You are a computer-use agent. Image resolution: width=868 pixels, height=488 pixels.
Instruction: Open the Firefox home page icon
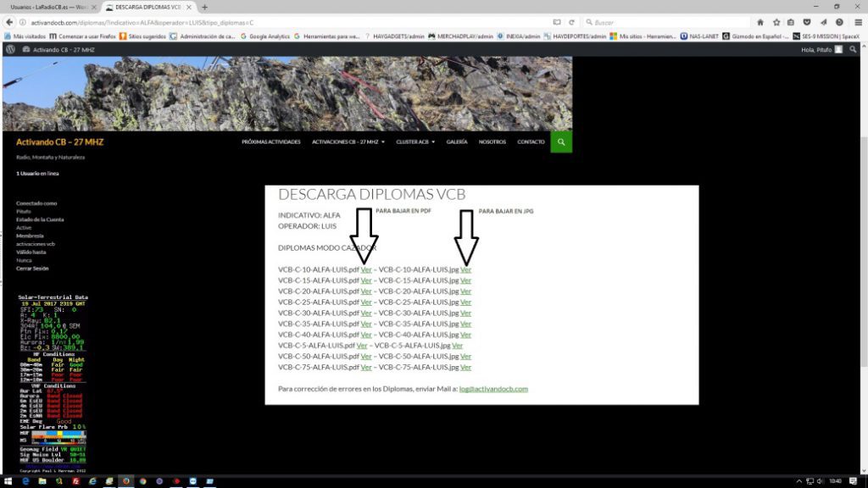pos(760,22)
